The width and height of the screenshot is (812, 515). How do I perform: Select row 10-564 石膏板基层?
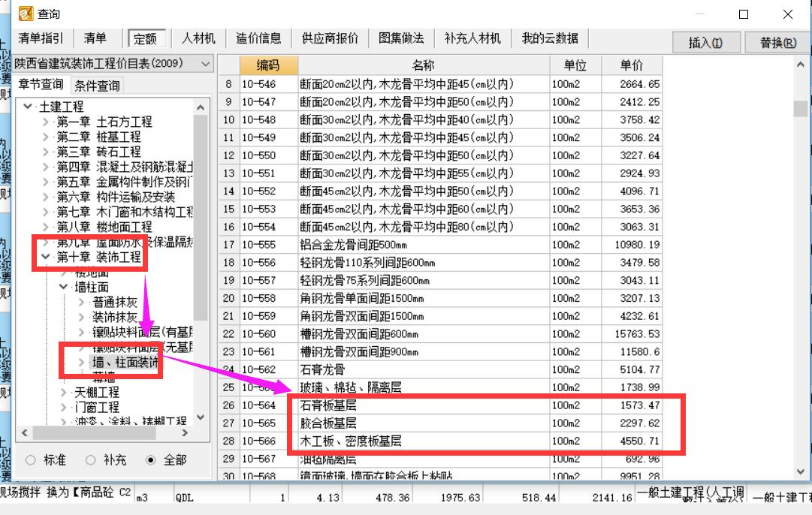(440, 405)
